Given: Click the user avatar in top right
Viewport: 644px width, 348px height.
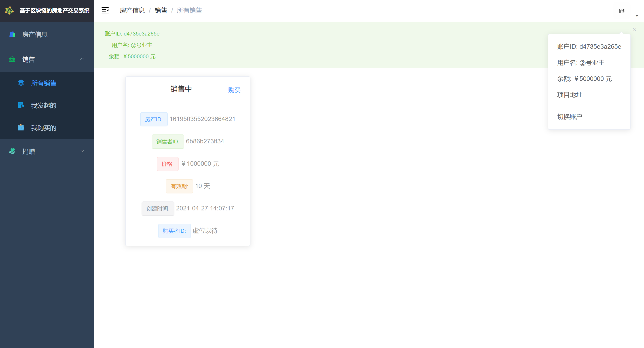Looking at the screenshot, I should click(x=621, y=11).
